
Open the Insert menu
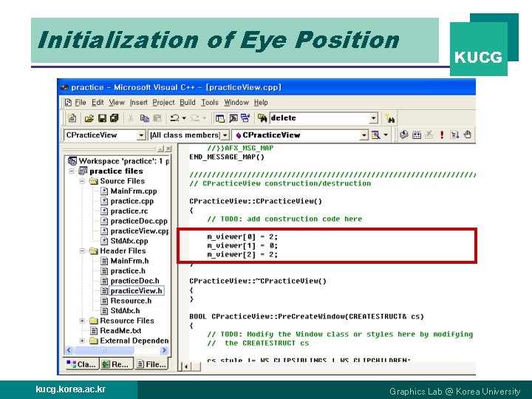[139, 103]
